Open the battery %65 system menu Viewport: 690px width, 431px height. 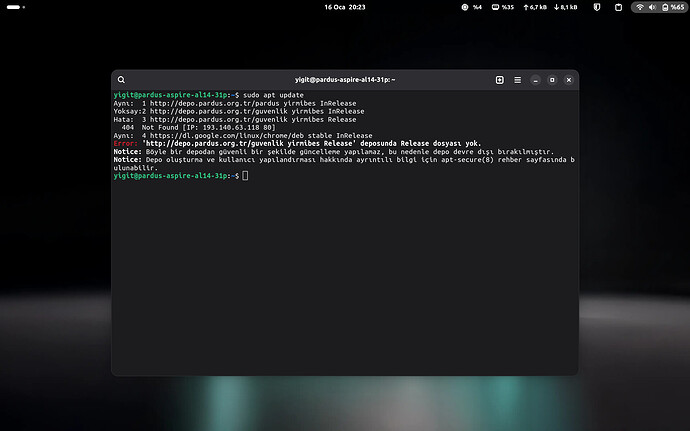tap(672, 7)
